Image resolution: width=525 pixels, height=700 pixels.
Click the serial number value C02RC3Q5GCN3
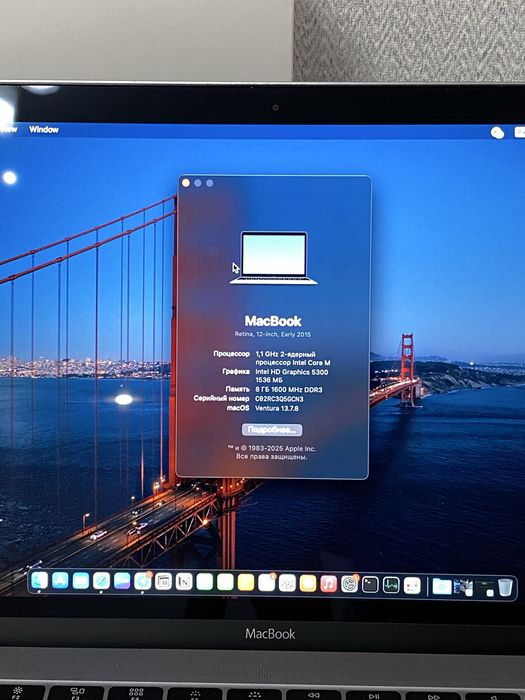click(279, 399)
